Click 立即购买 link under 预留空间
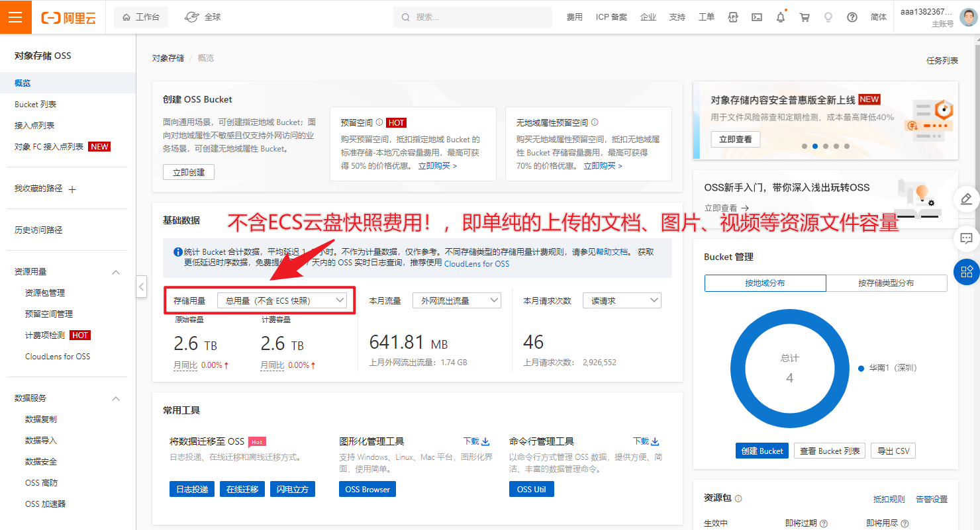The height and width of the screenshot is (530, 980). [437, 165]
